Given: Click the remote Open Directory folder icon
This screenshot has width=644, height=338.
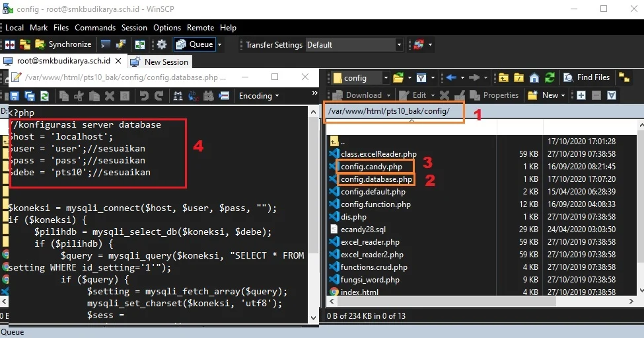Looking at the screenshot, I should (398, 77).
